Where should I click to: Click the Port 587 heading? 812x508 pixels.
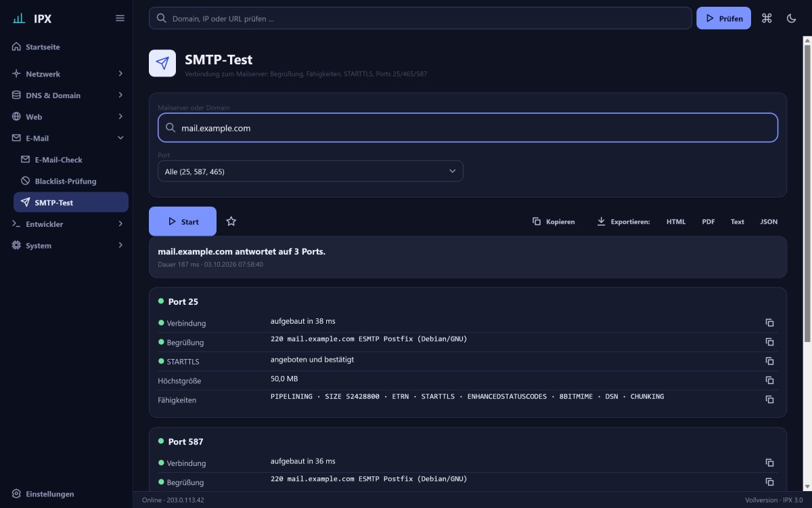click(186, 442)
